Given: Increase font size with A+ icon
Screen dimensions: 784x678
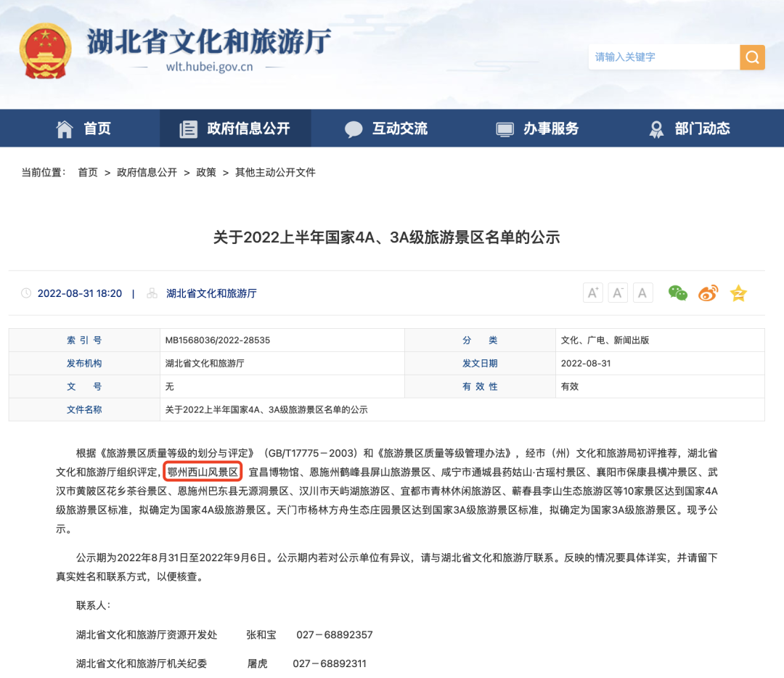Looking at the screenshot, I should coord(593,293).
